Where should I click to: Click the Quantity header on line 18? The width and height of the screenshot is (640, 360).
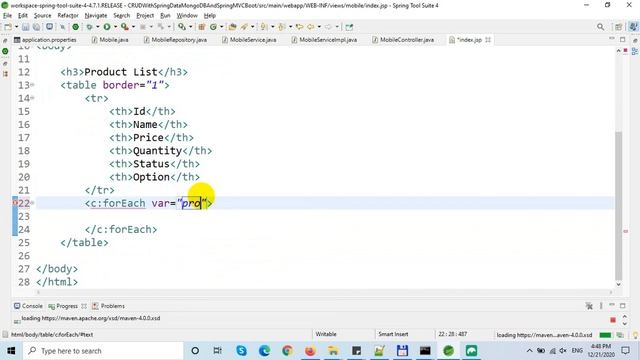point(158,151)
